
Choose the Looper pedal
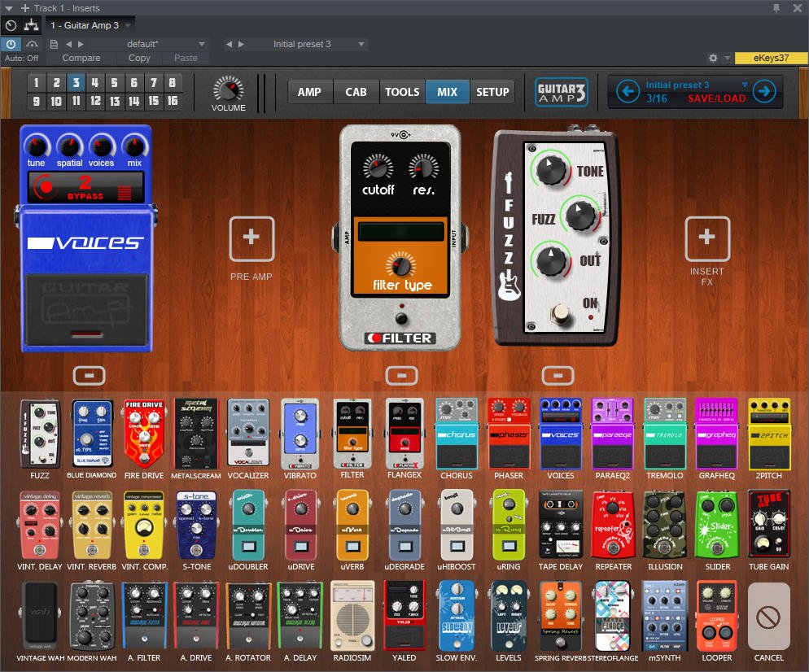tap(716, 615)
